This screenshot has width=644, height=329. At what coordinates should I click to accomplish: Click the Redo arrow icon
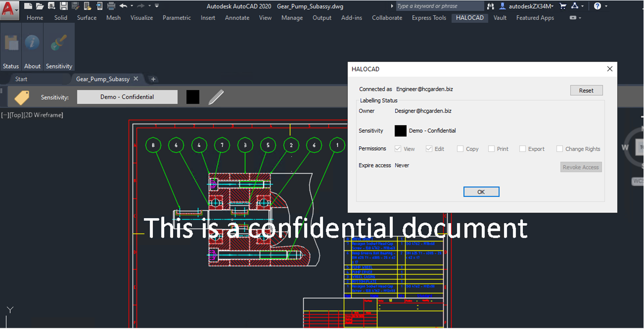(x=141, y=6)
